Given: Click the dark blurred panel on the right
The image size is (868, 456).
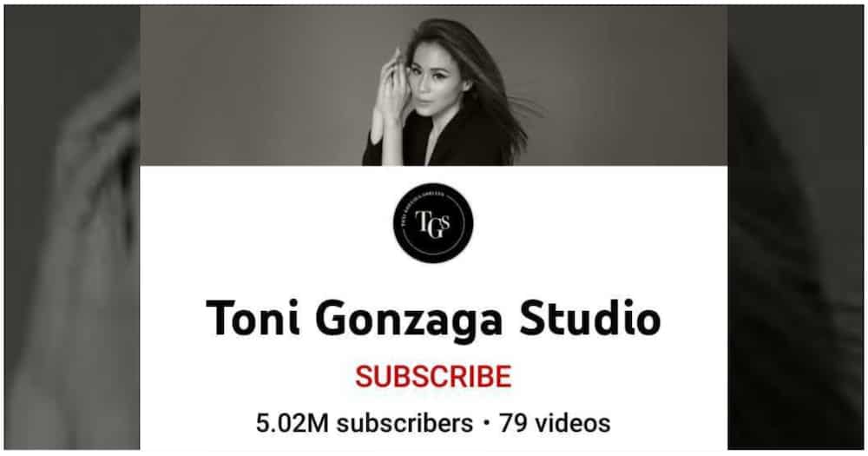Looking at the screenshot, I should pyautogui.click(x=795, y=228).
